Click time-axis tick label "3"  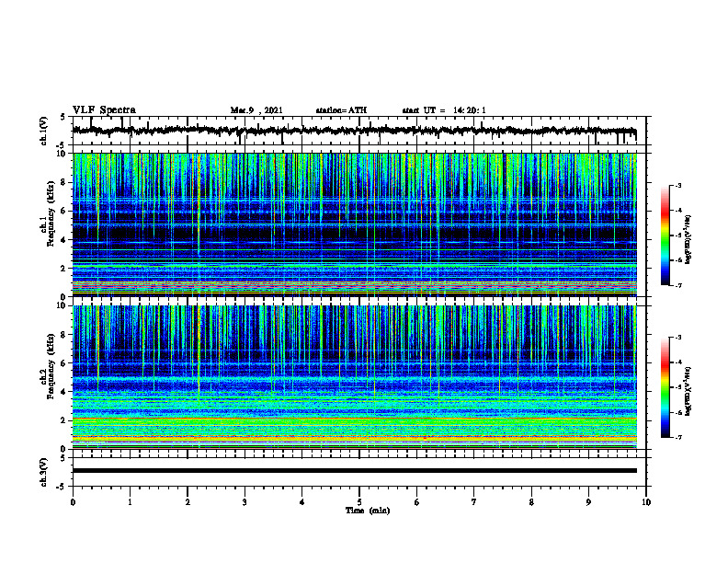coord(245,502)
